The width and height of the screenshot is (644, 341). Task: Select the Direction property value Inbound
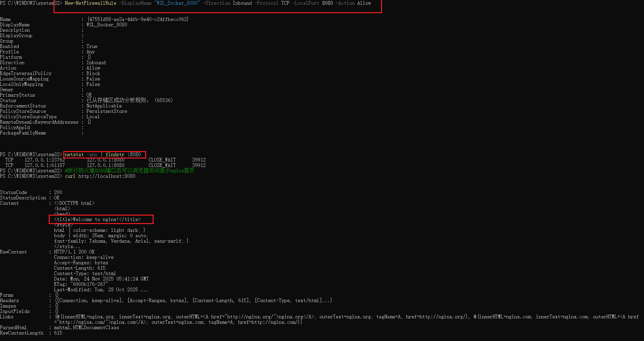(96, 63)
